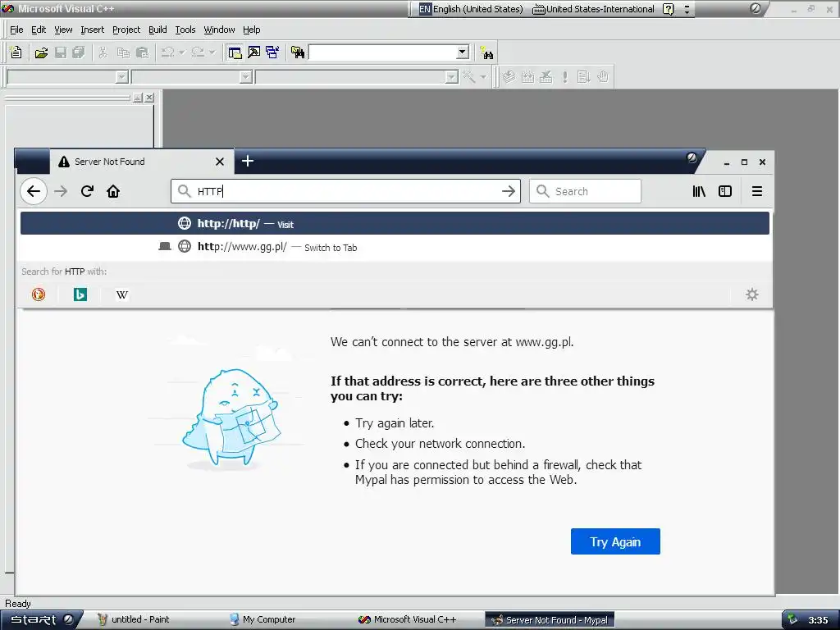Viewport: 840px width, 630px height.
Task: Select the http://http/ Visit suggestion
Action: point(395,223)
